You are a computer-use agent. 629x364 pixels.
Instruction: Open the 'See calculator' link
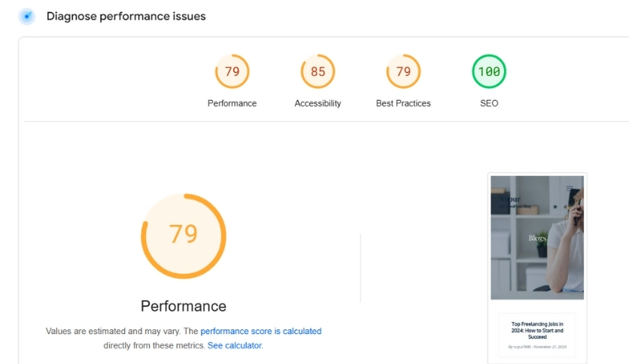pos(235,345)
